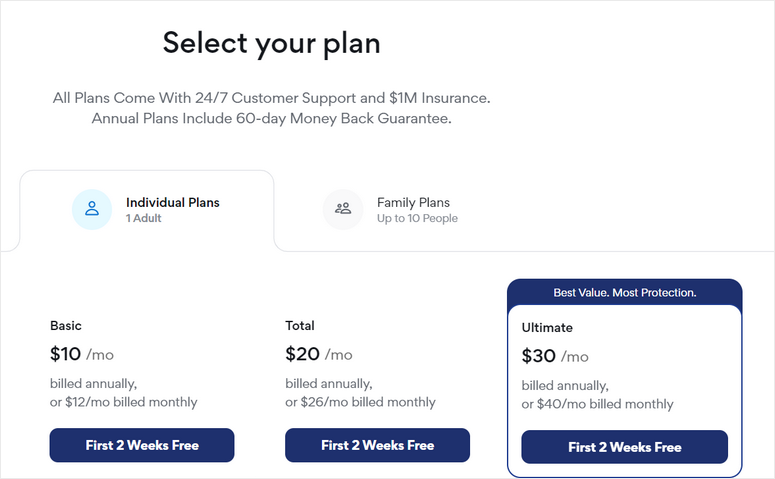
Task: Select the Ultimate plan title
Action: click(x=547, y=328)
